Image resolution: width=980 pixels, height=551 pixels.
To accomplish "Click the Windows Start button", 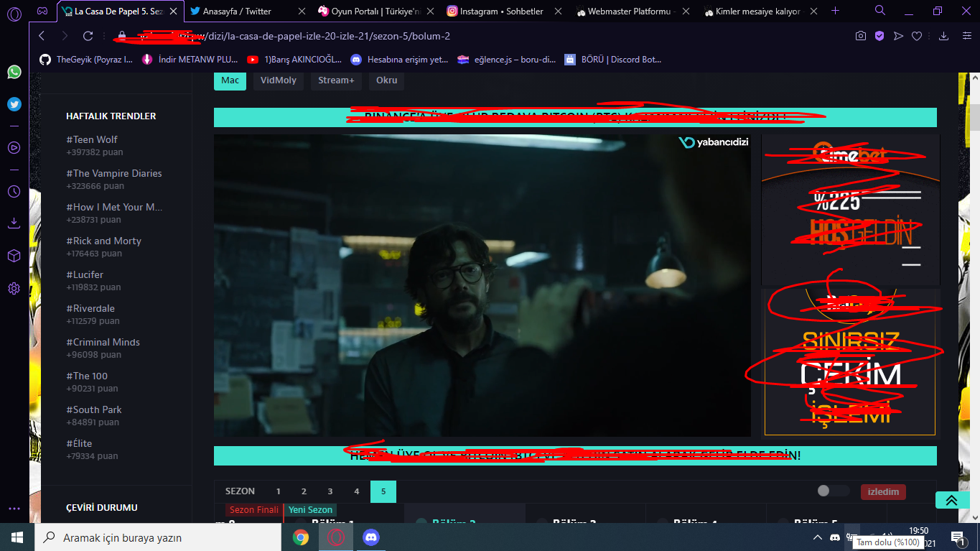I will 17,537.
